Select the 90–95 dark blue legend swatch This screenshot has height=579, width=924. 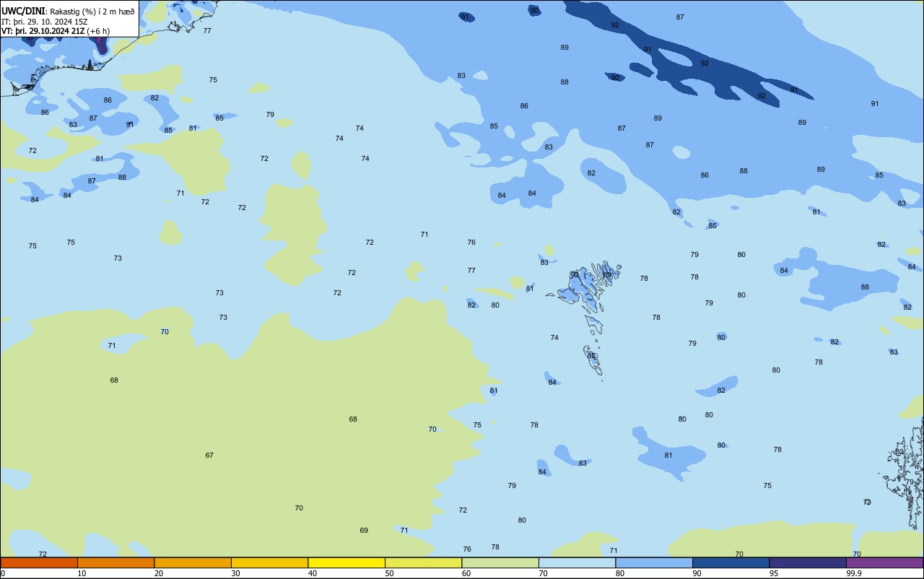click(x=731, y=562)
